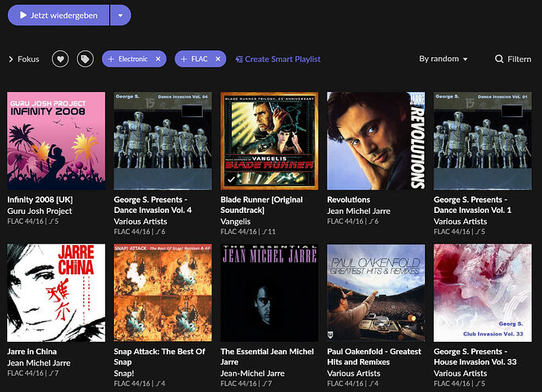
Task: Open Infinity 2008 album cover
Action: click(x=57, y=141)
